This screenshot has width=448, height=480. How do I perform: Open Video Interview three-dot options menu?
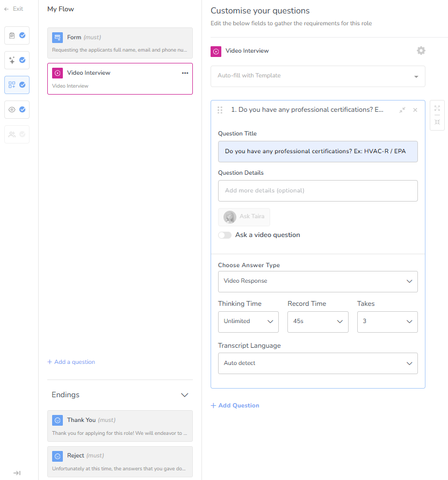pos(185,73)
